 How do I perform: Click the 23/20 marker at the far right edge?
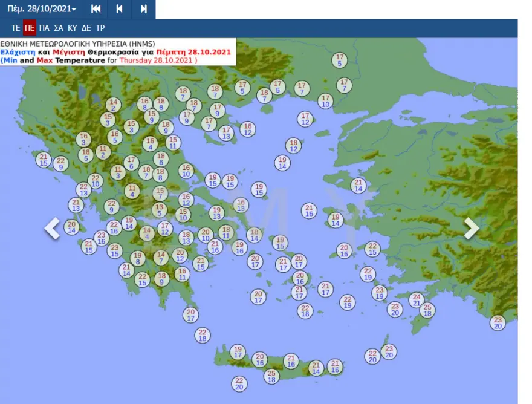tap(498, 322)
